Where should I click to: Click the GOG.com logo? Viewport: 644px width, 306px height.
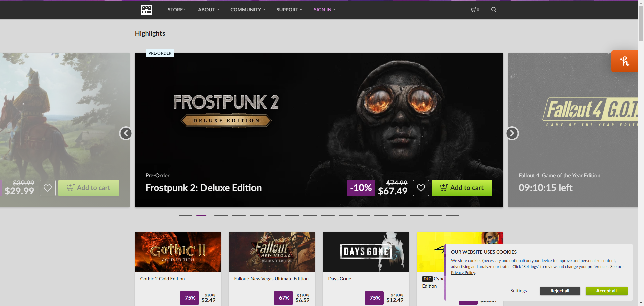click(146, 10)
